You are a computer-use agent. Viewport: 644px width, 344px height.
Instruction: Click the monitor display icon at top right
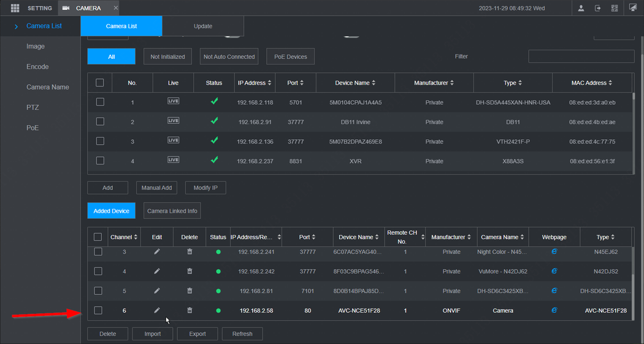633,8
